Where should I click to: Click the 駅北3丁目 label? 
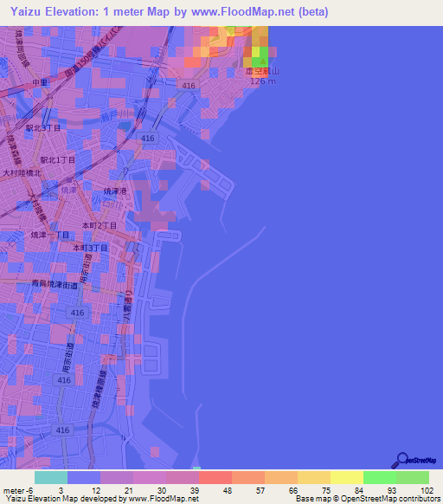point(43,128)
